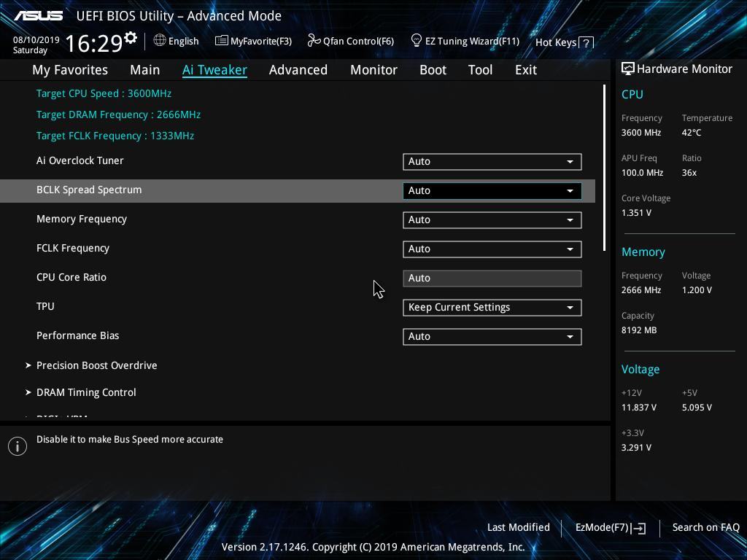Screen dimensions: 747x560
Task: Click the CPU Core Ratio Auto field
Action: (492, 278)
